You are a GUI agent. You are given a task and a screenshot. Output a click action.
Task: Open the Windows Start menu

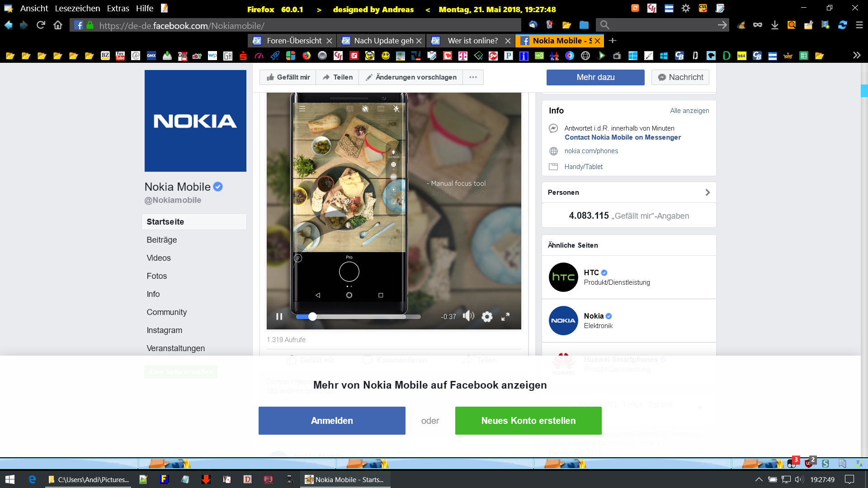[9, 479]
